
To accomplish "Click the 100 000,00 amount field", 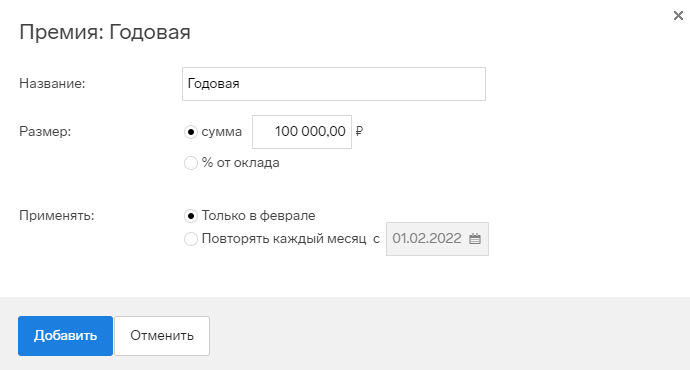I will (302, 132).
